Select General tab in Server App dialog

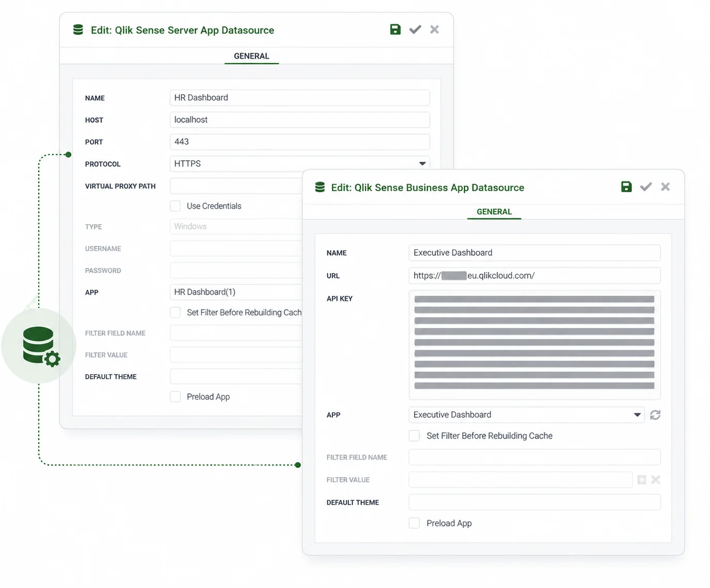click(251, 56)
